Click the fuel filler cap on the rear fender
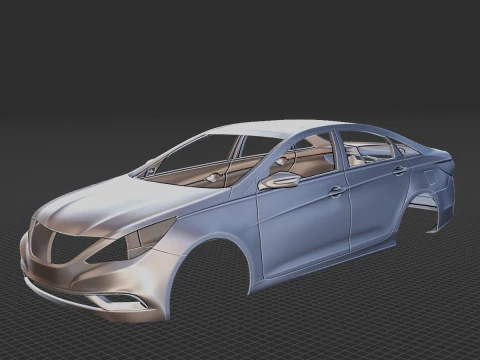The height and width of the screenshot is (360, 480). (431, 177)
